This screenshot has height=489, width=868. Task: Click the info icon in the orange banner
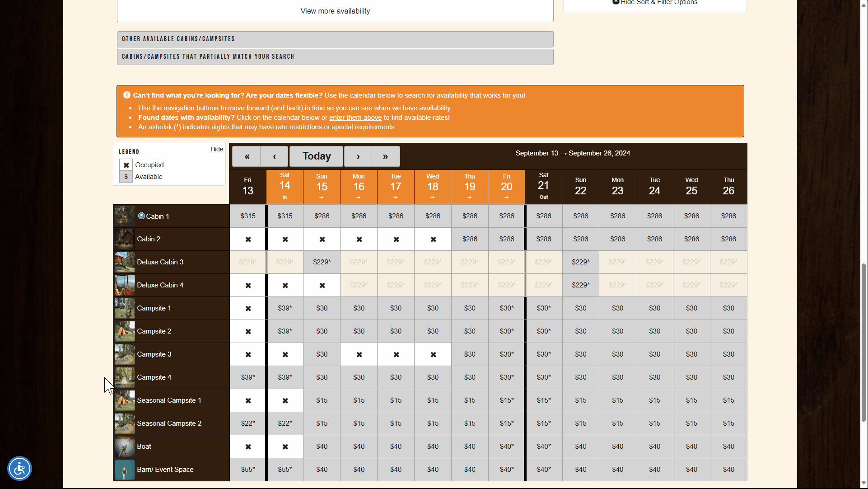(x=127, y=95)
